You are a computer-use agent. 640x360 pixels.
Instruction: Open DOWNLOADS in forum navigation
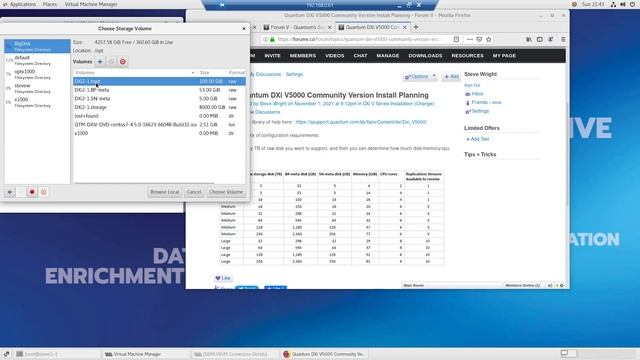click(x=425, y=56)
